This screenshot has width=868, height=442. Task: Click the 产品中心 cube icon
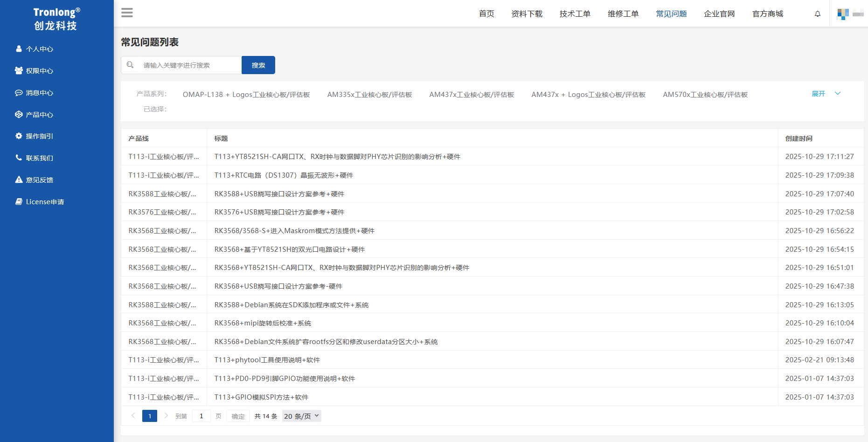coord(19,114)
